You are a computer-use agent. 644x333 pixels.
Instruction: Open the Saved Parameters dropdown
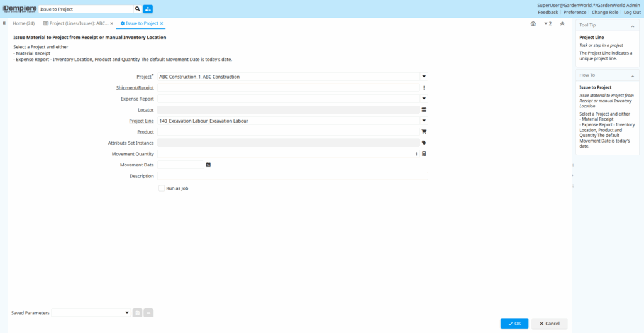(126, 313)
